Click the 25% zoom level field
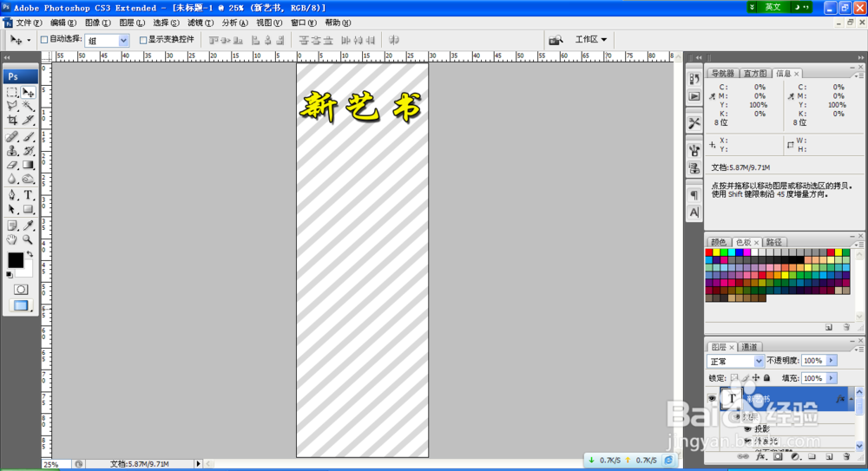The height and width of the screenshot is (471, 868). pyautogui.click(x=56, y=464)
